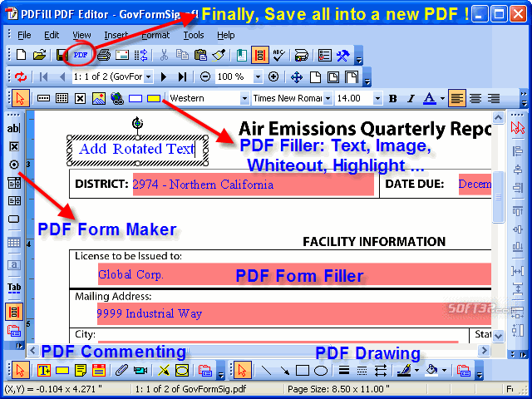Open line color dropdown arrow in drawing toolbar
Image resolution: width=532 pixels, height=399 pixels.
[x=416, y=371]
